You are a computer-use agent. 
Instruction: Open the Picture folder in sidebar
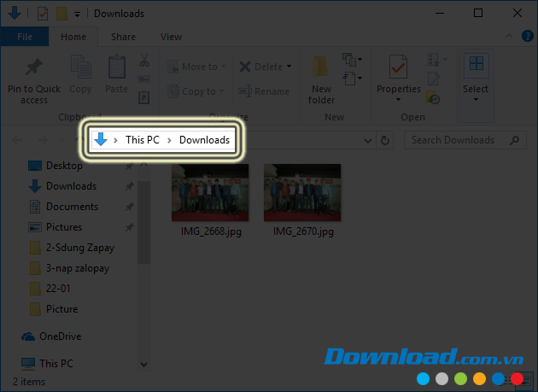61,309
